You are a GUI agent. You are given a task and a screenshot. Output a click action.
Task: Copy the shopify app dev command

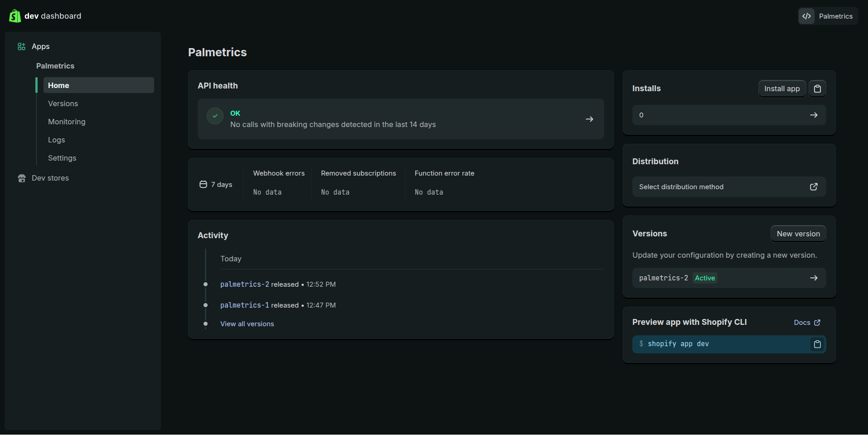click(x=817, y=344)
